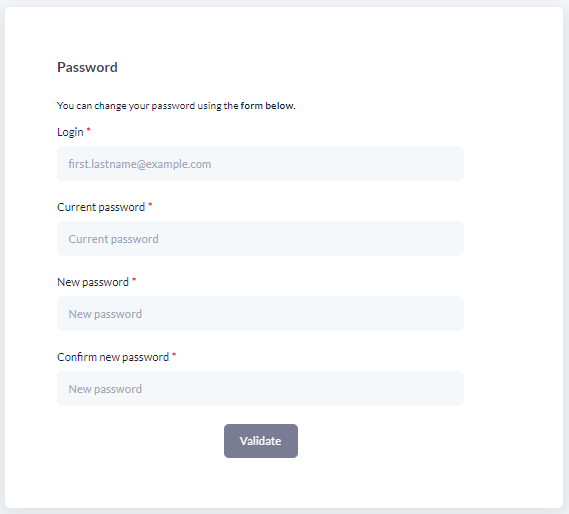569x514 pixels.
Task: Click the Password section heading
Action: (87, 68)
